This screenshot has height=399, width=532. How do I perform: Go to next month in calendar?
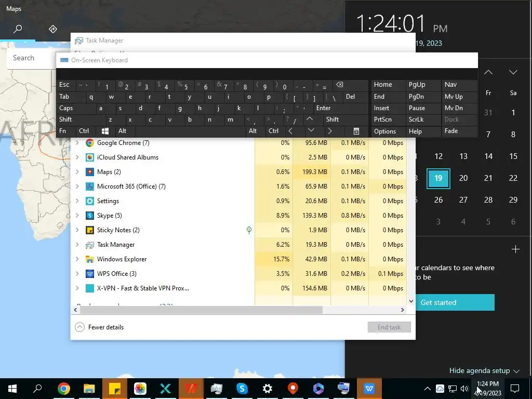[x=513, y=72]
